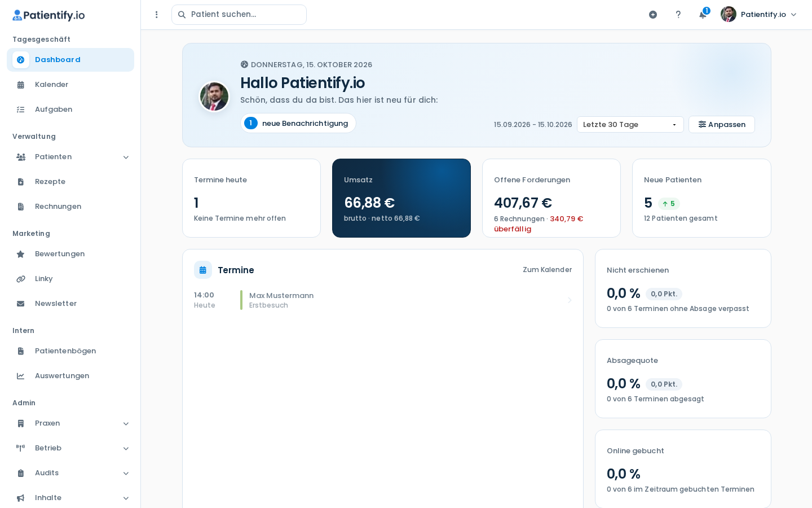The height and width of the screenshot is (508, 812).
Task: Click the Dashboard gauge icon in sidebar
Action: (x=21, y=60)
